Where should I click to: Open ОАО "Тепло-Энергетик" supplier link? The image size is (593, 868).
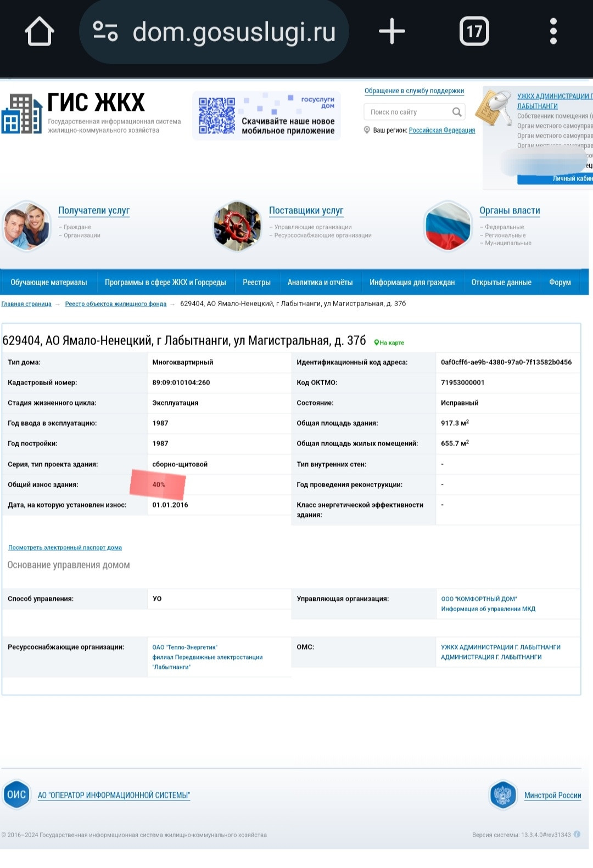184,647
